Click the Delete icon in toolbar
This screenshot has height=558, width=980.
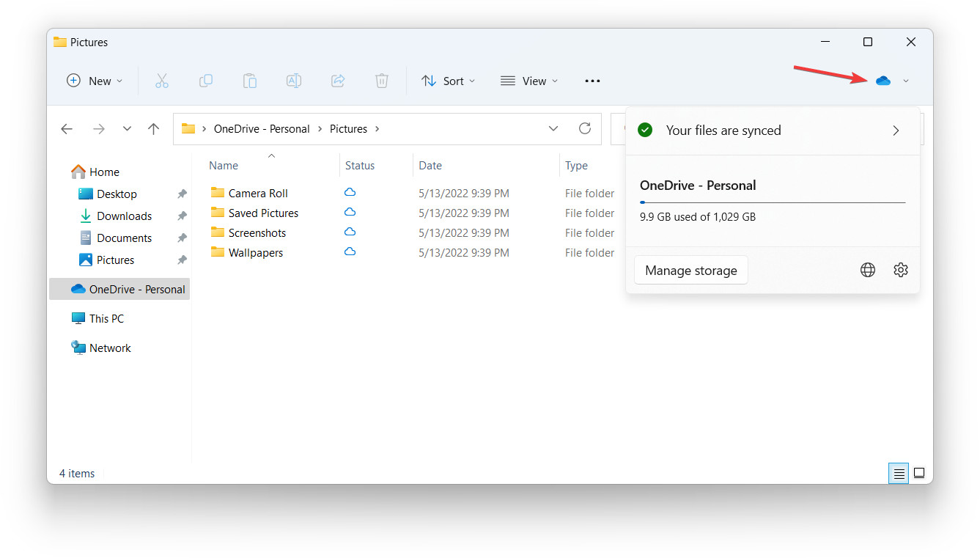[381, 81]
